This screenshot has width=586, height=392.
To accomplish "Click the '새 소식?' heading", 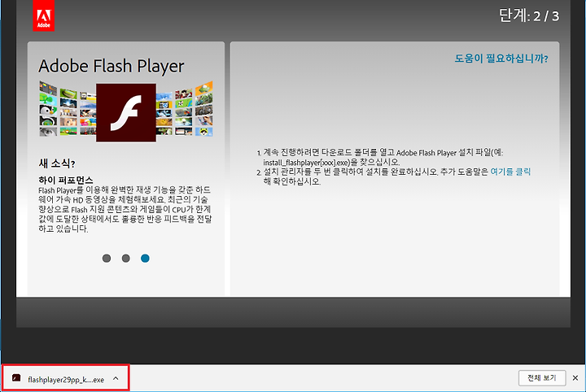I will coord(57,163).
